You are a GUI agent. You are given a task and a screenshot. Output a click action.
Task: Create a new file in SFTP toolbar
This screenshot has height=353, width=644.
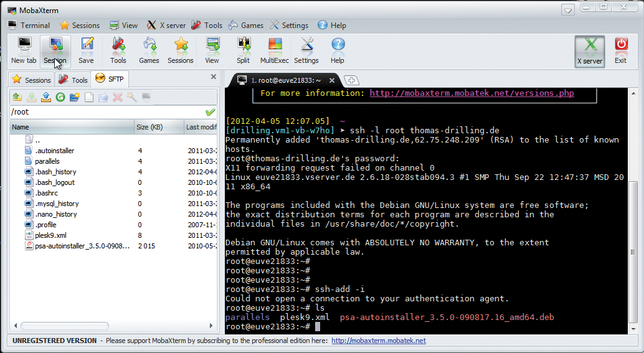tap(89, 97)
